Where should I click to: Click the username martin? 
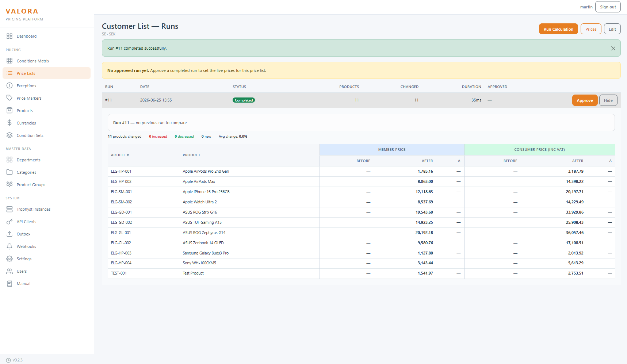[x=586, y=7]
